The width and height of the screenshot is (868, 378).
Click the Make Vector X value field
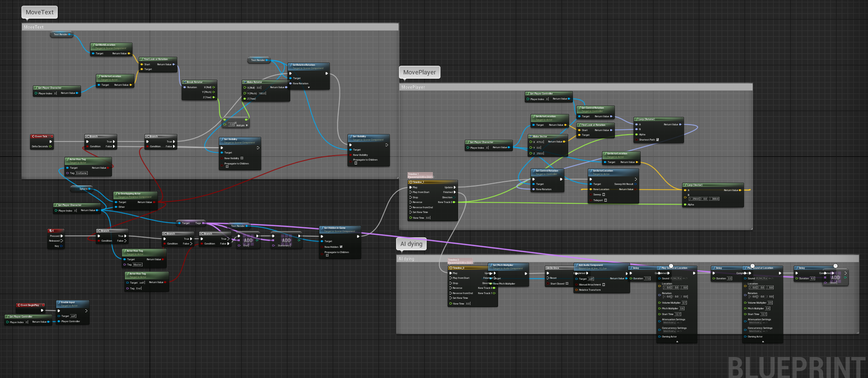point(540,142)
